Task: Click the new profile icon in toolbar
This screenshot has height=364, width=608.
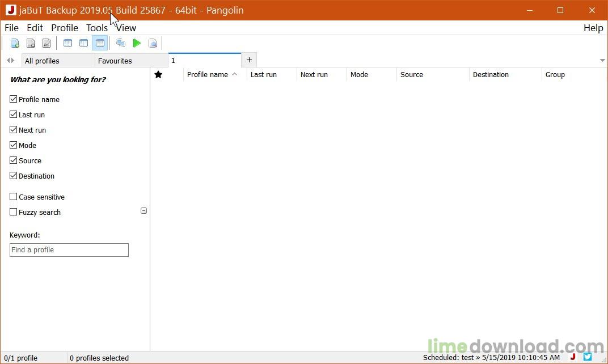Action: (15, 43)
